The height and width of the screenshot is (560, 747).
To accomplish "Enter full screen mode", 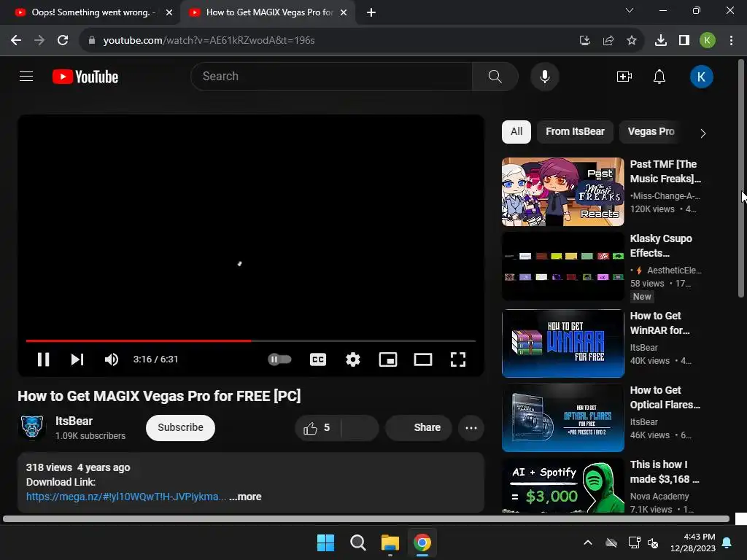I will 458,359.
